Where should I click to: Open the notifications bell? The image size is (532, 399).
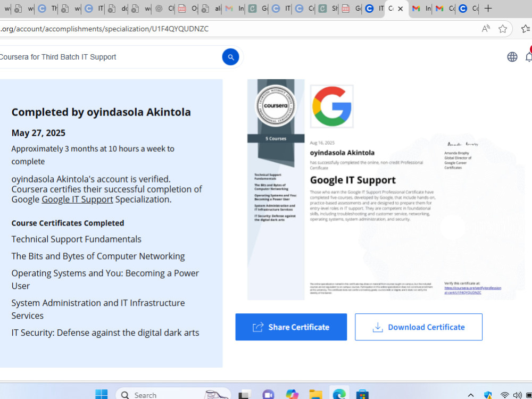pyautogui.click(x=529, y=57)
